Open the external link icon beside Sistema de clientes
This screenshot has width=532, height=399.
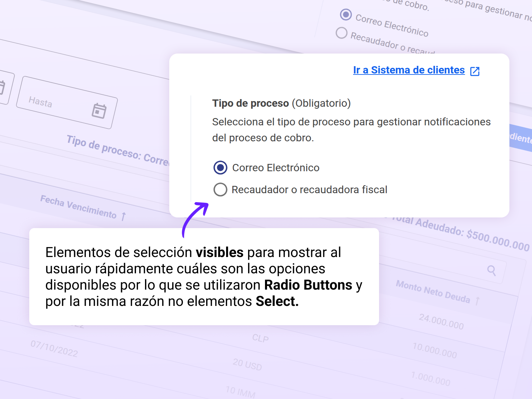pos(475,71)
